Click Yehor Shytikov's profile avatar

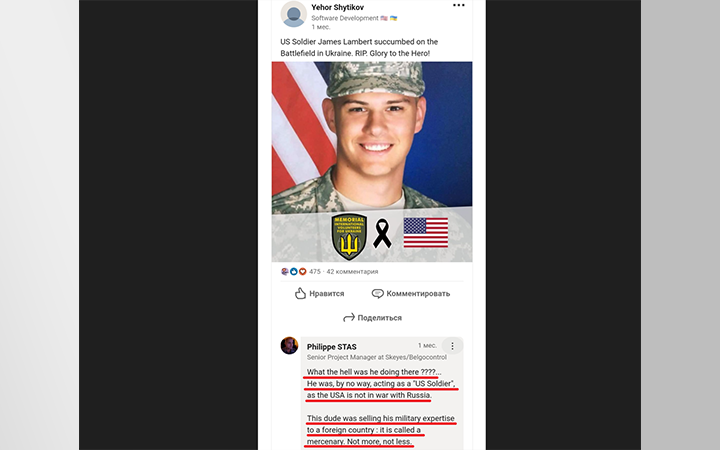tap(293, 14)
